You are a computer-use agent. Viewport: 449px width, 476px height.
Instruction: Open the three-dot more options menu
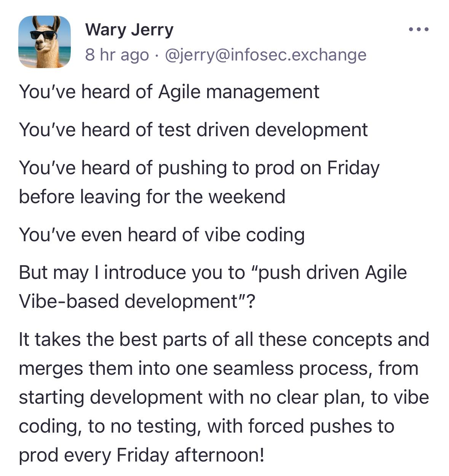[418, 29]
